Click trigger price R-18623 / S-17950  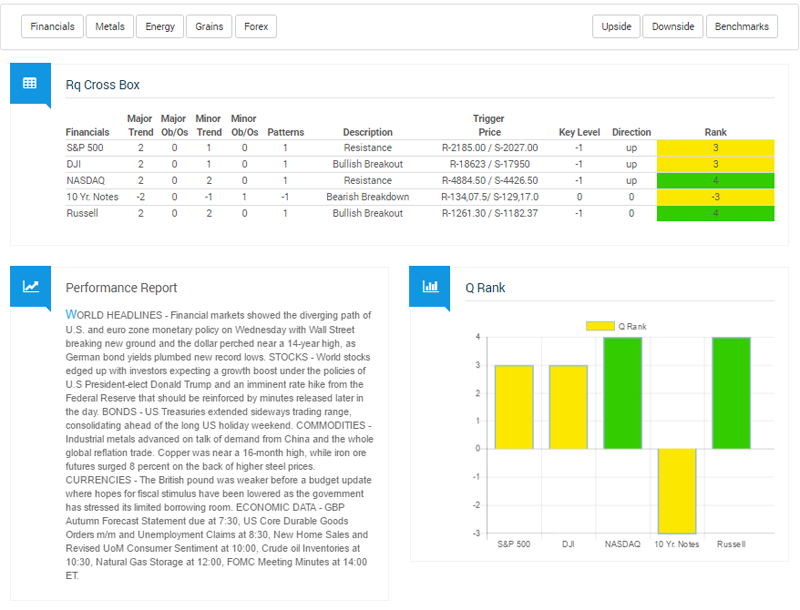(x=489, y=164)
